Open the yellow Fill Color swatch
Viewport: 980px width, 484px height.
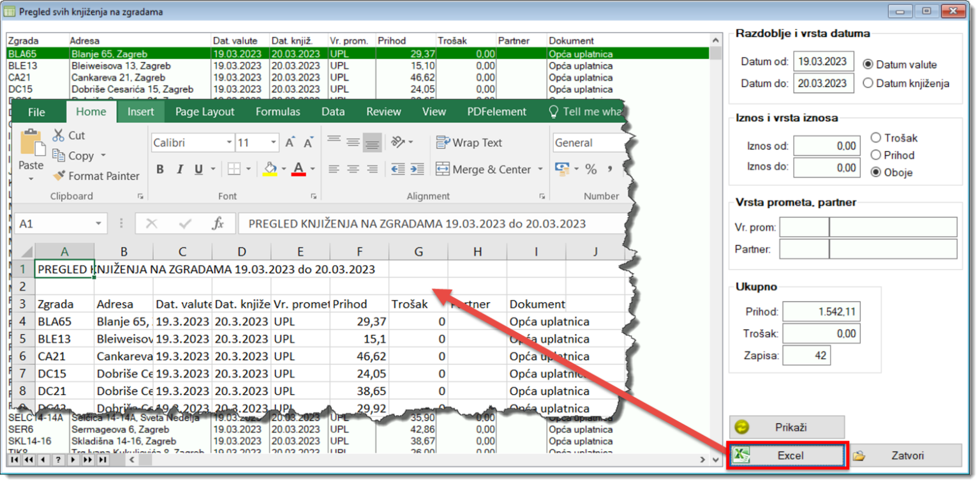coord(270,169)
